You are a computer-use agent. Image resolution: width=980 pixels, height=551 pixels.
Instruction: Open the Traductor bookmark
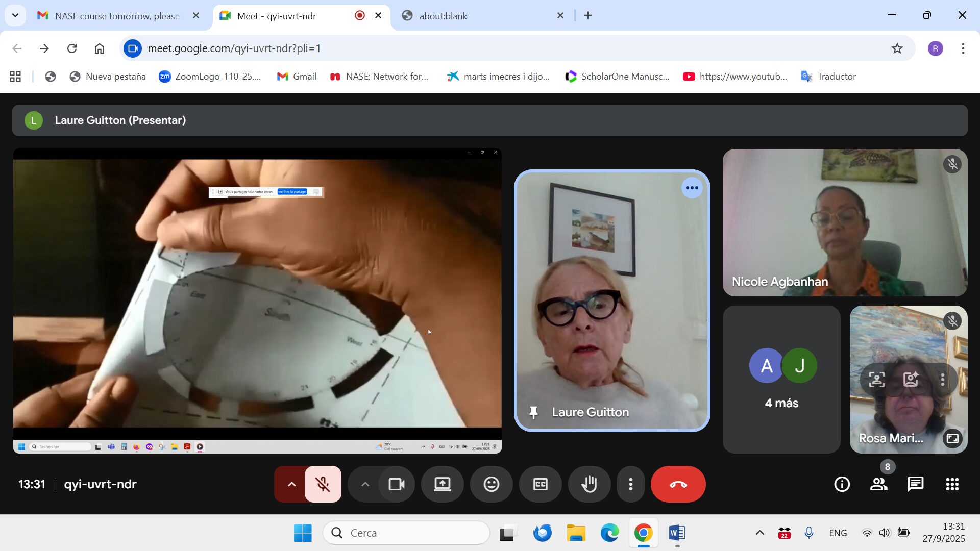829,77
